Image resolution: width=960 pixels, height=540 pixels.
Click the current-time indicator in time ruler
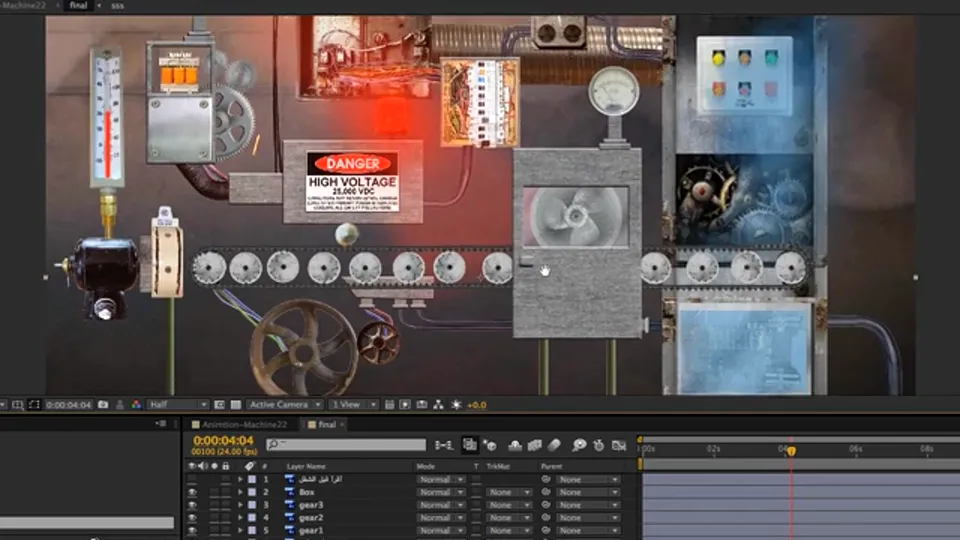(791, 451)
